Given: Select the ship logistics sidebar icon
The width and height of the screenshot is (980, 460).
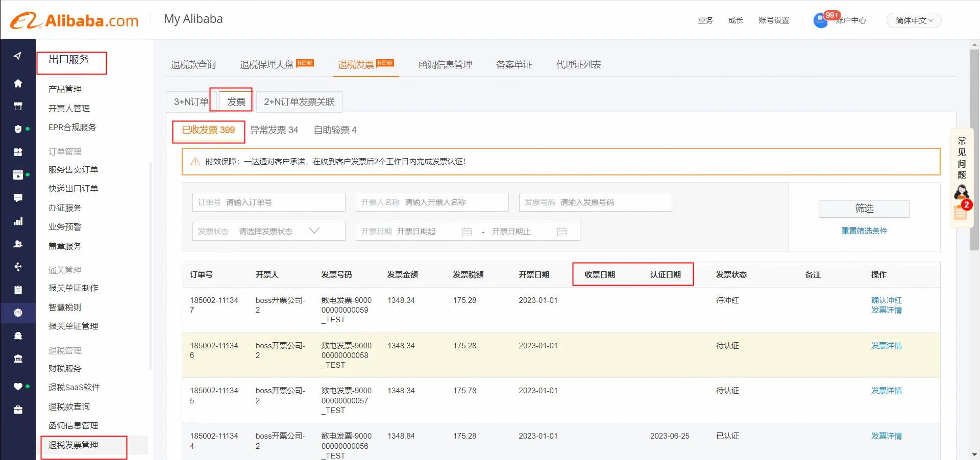Looking at the screenshot, I should pyautogui.click(x=18, y=336).
